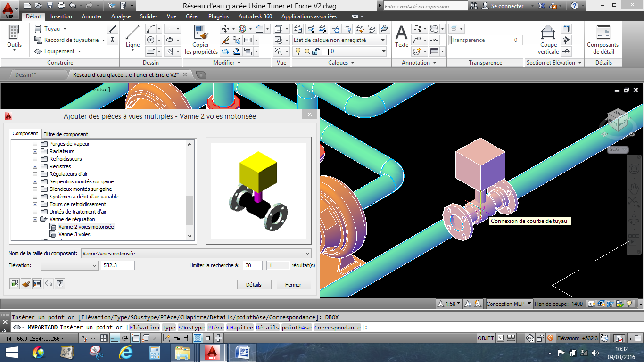This screenshot has width=644, height=362.
Task: Click the hatch drawing tool icon
Action: [170, 51]
